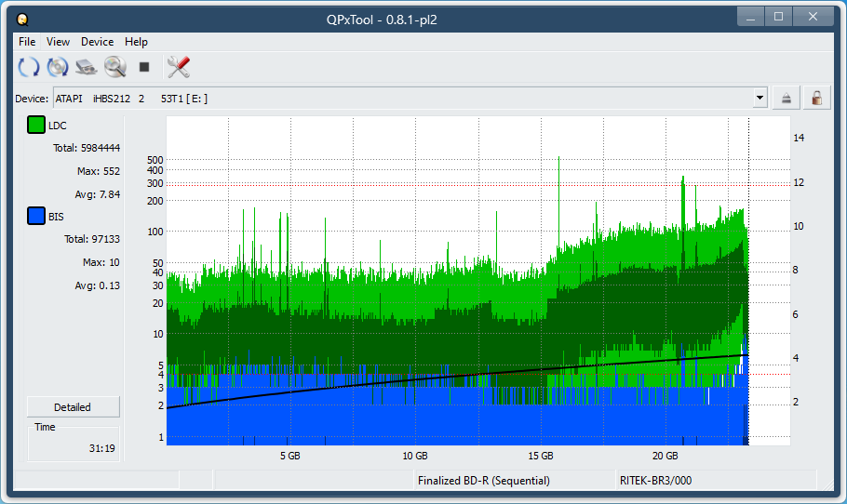Image resolution: width=847 pixels, height=504 pixels.
Task: Click the 15 GB axis label
Action: [x=540, y=456]
